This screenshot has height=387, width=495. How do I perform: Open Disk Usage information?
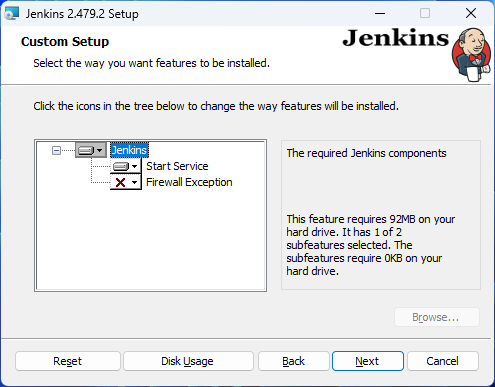tap(188, 361)
